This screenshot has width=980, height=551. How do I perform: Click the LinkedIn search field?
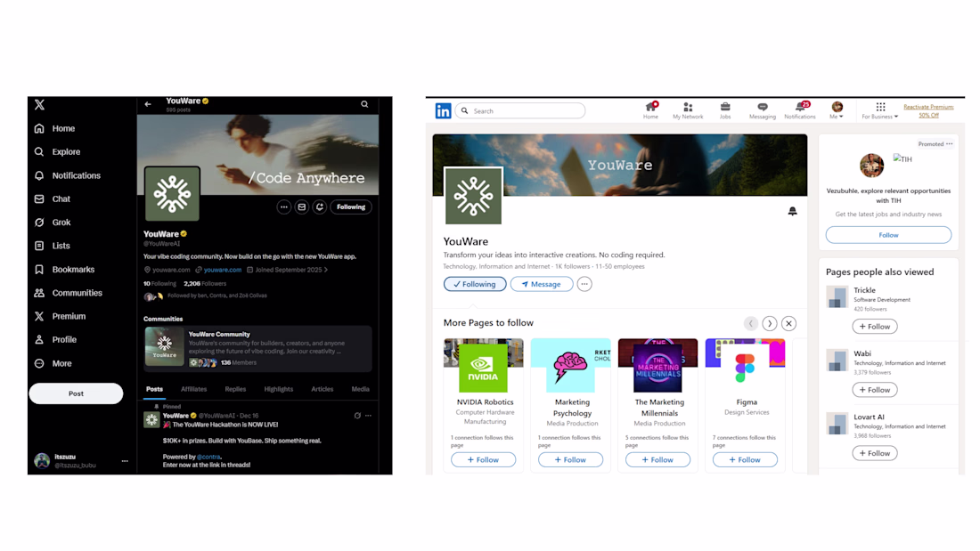[520, 110]
